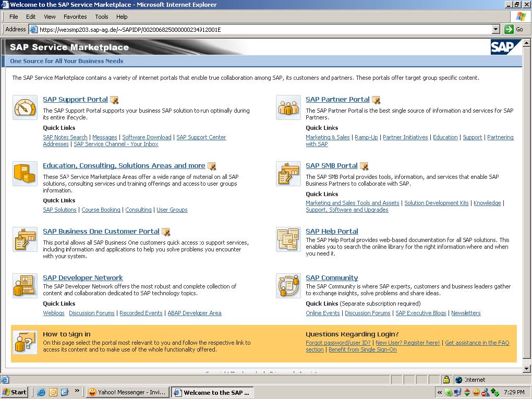Open the SAP Help Portal link
The height and width of the screenshot is (399, 532).
tap(332, 231)
